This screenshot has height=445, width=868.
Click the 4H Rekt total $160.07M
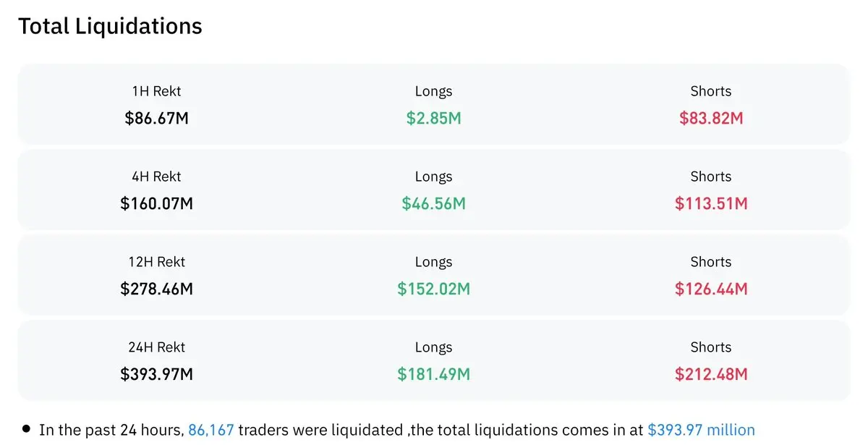pos(157,203)
